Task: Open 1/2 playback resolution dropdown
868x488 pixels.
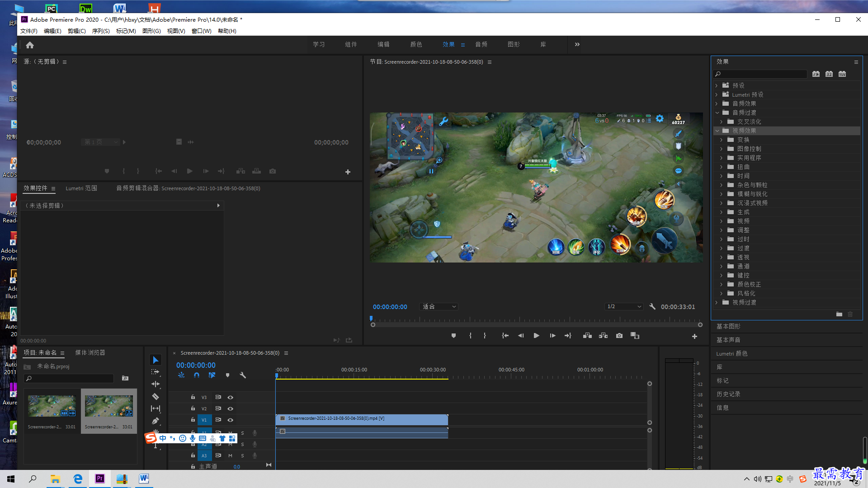Action: [624, 306]
